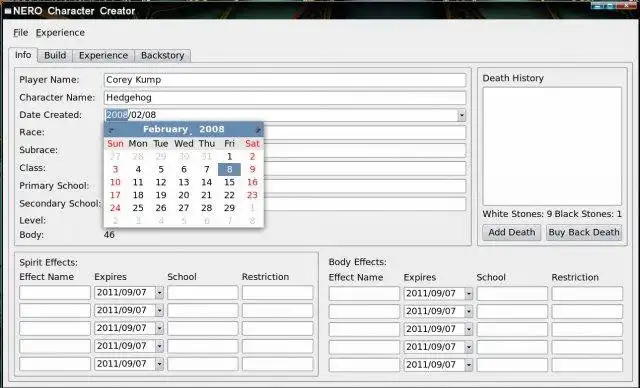Select February 1 in the calendar
Screen dimensions: 640x388
[x=229, y=156]
